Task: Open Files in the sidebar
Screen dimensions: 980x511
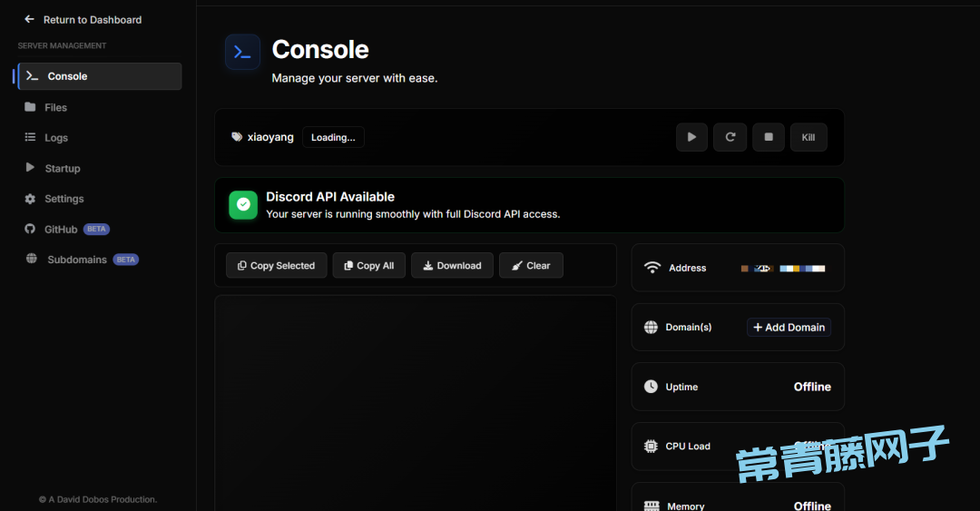Action: [55, 107]
